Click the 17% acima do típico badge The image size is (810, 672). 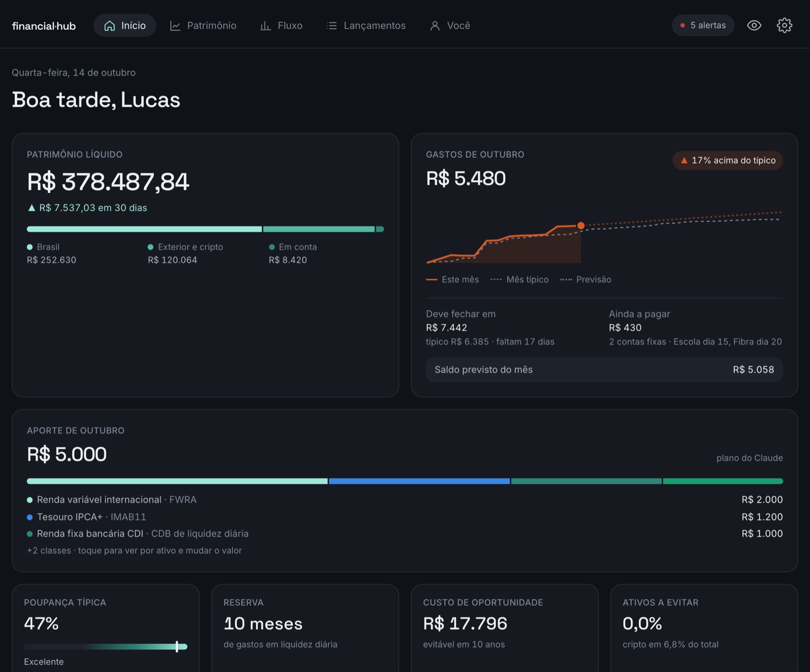pos(727,160)
